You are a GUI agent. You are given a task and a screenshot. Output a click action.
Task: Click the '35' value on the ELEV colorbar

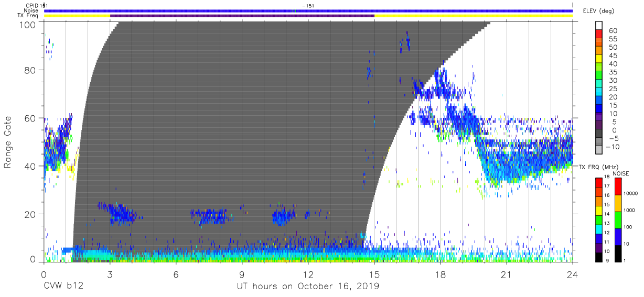pos(613,72)
